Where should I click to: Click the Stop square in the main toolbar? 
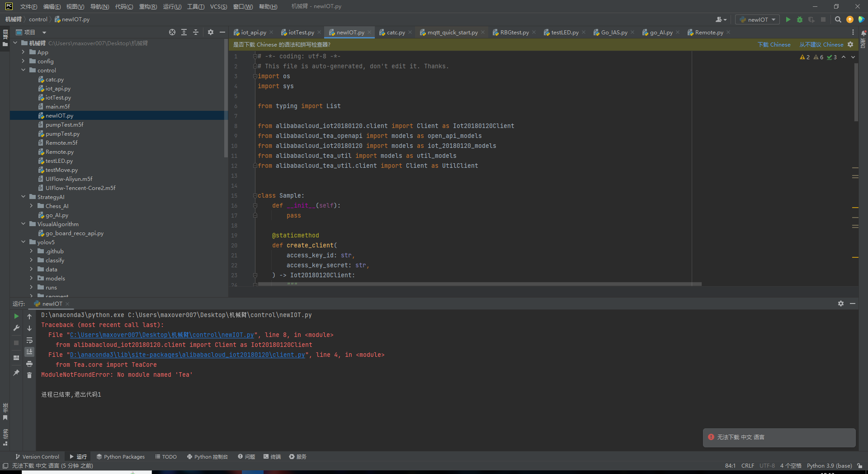pos(823,19)
